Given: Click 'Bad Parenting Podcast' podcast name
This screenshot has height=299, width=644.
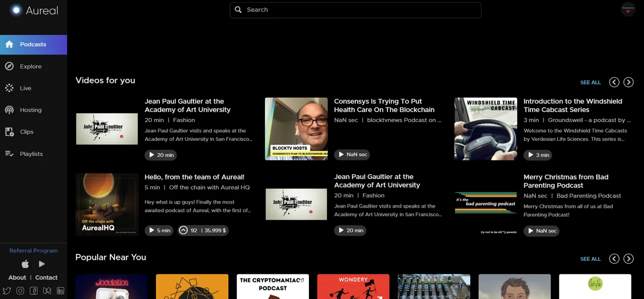Looking at the screenshot, I should [x=589, y=195].
